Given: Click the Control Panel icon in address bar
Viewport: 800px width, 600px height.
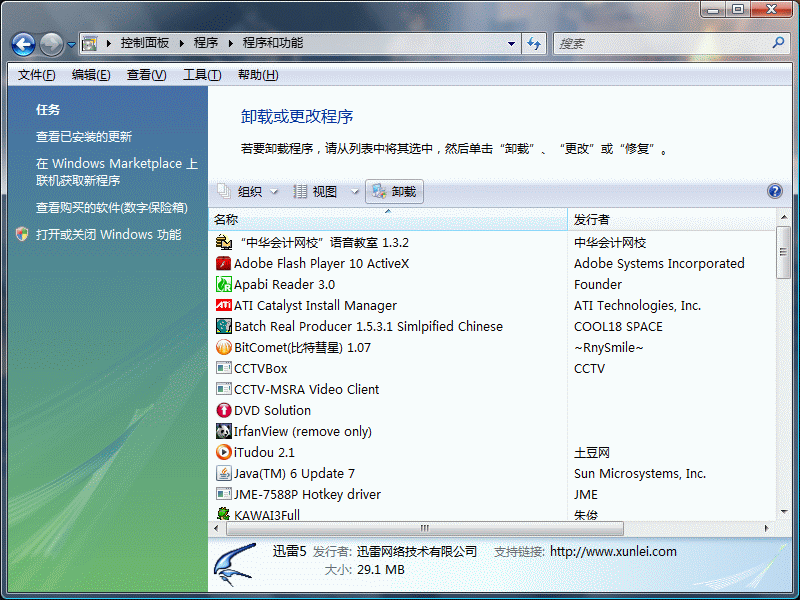Looking at the screenshot, I should coord(90,44).
